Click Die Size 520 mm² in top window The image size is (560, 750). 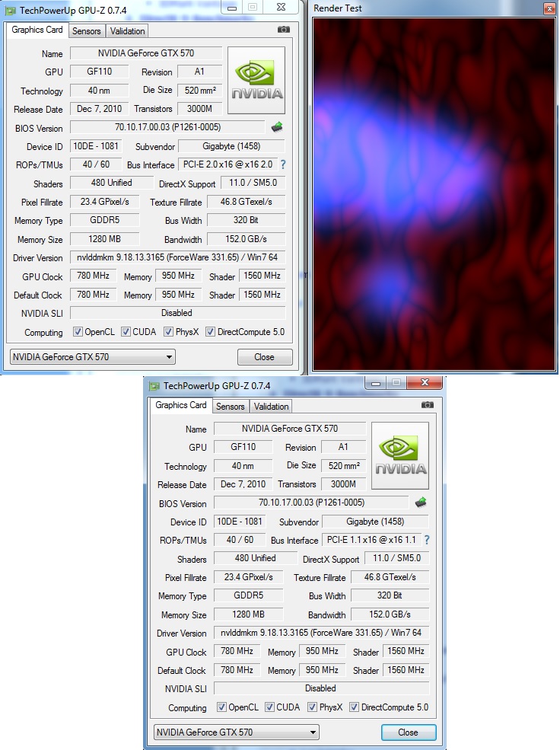[200, 90]
